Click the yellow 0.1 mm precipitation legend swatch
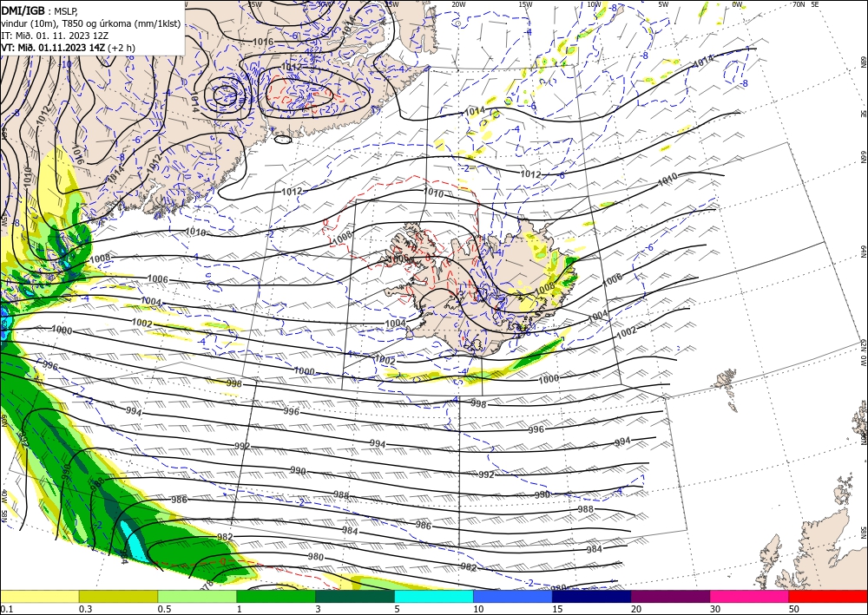 39,596
